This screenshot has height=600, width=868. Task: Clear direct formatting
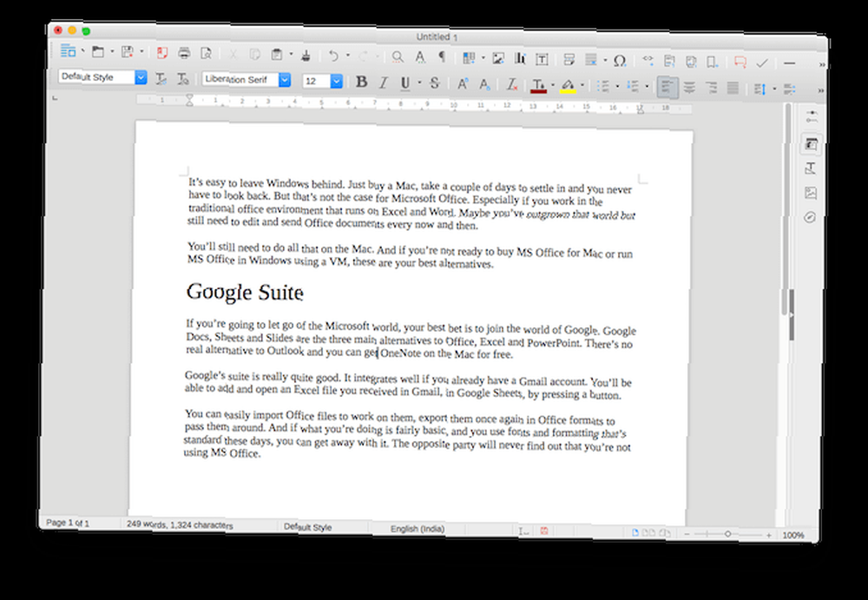pos(512,85)
